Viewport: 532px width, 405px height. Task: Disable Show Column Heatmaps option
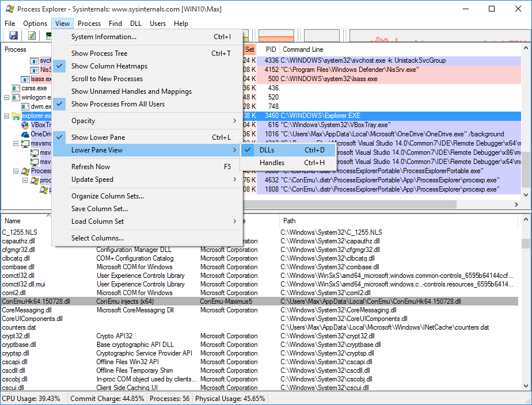pos(109,66)
